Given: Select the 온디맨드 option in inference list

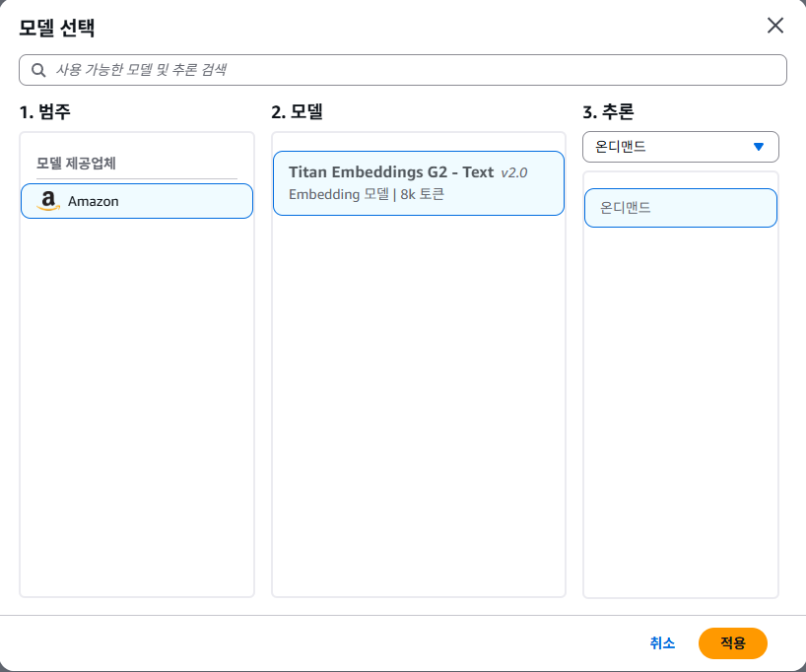Looking at the screenshot, I should click(x=680, y=208).
